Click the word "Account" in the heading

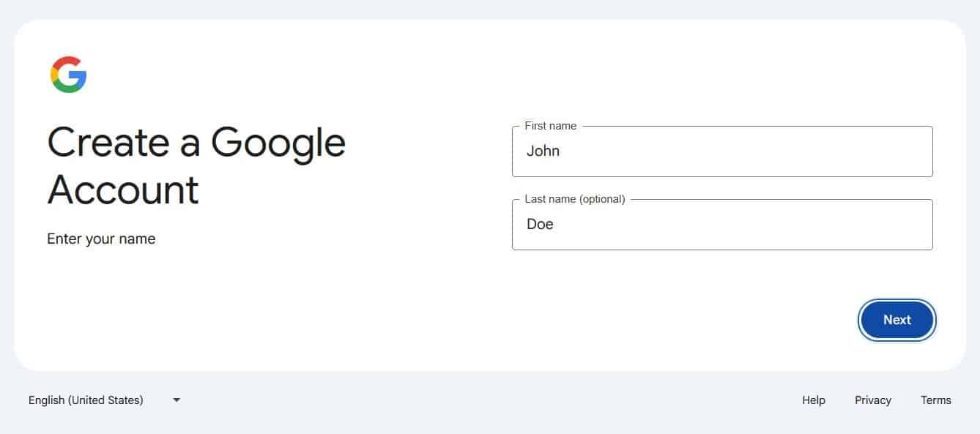tap(123, 190)
